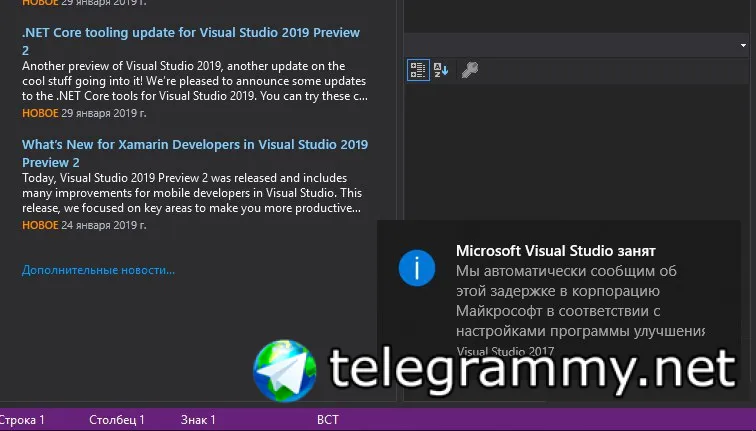The width and height of the screenshot is (756, 431).
Task: Toggle Categorized view in Properties panel
Action: click(x=418, y=70)
